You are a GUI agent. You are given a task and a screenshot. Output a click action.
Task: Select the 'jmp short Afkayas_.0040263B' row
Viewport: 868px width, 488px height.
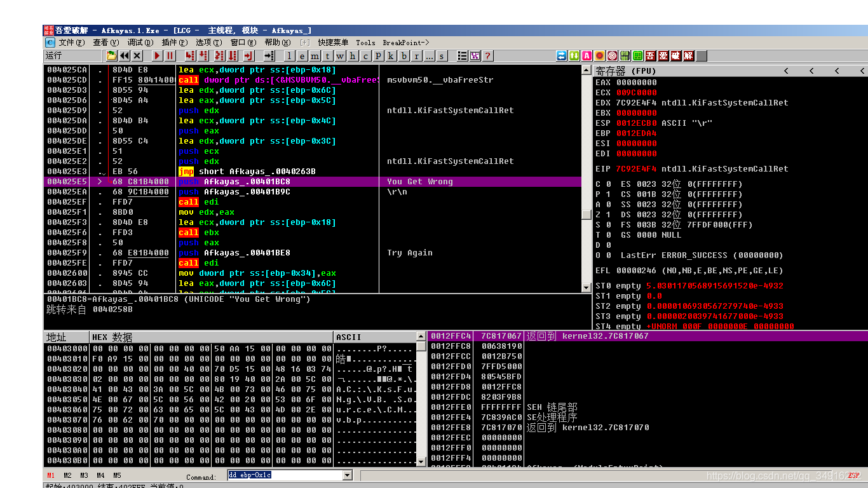(x=313, y=172)
